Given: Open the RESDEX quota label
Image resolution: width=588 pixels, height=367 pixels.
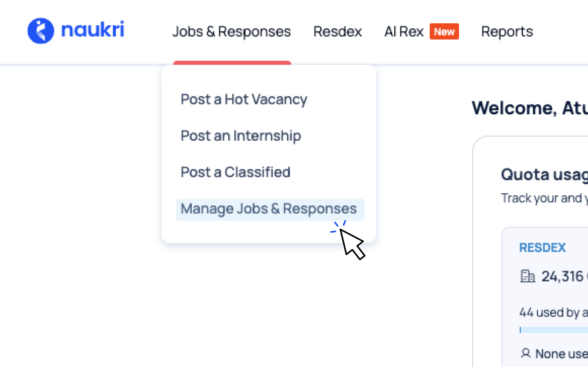Looking at the screenshot, I should (x=542, y=248).
